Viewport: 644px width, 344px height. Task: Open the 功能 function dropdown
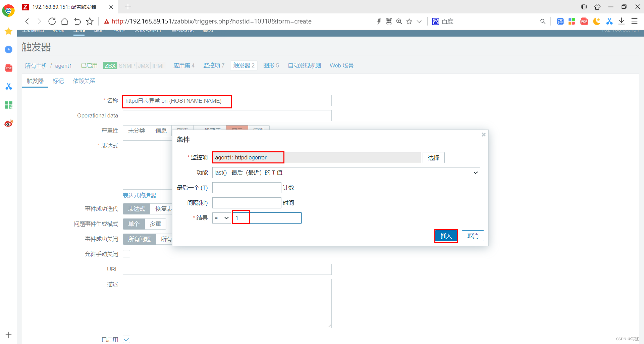(346, 173)
